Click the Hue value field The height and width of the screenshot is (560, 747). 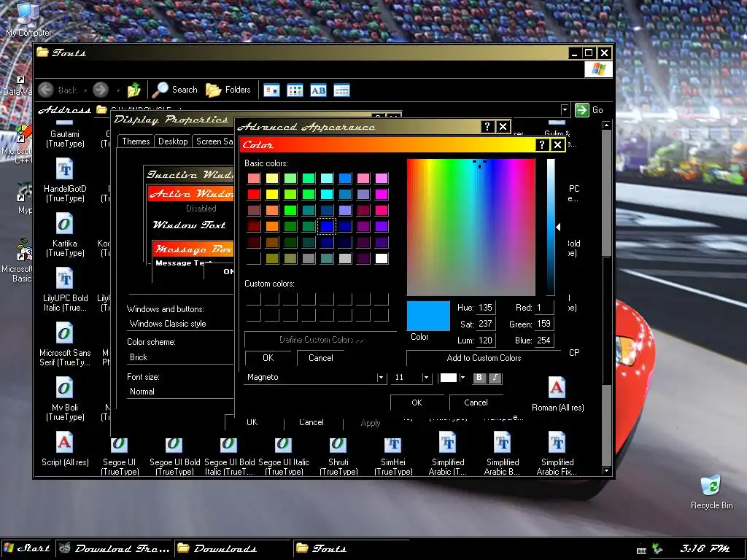coord(485,308)
